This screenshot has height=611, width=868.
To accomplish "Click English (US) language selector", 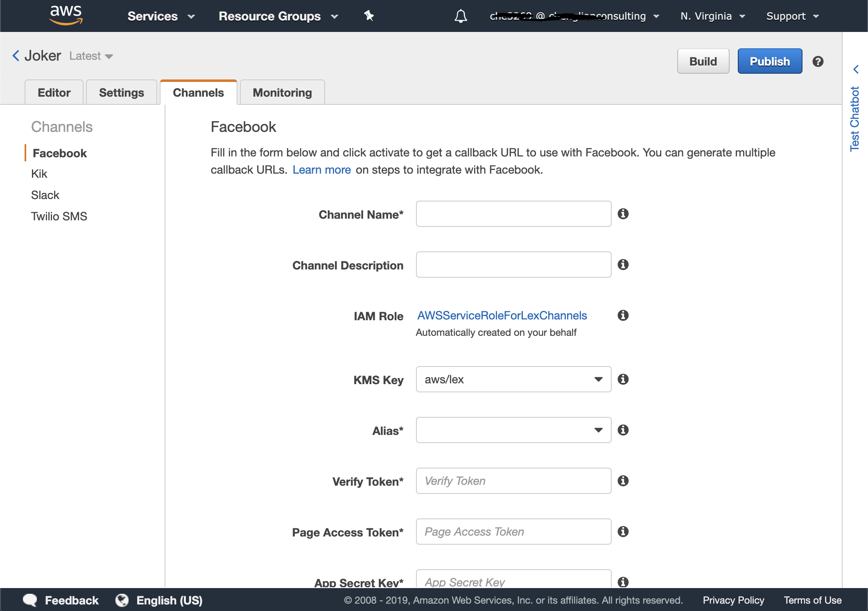I will 170,600.
